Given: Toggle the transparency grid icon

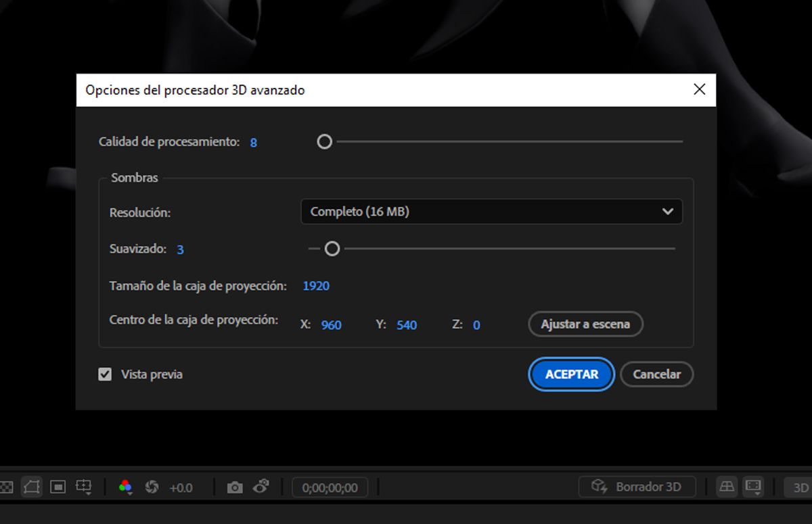Looking at the screenshot, I should click(7, 487).
